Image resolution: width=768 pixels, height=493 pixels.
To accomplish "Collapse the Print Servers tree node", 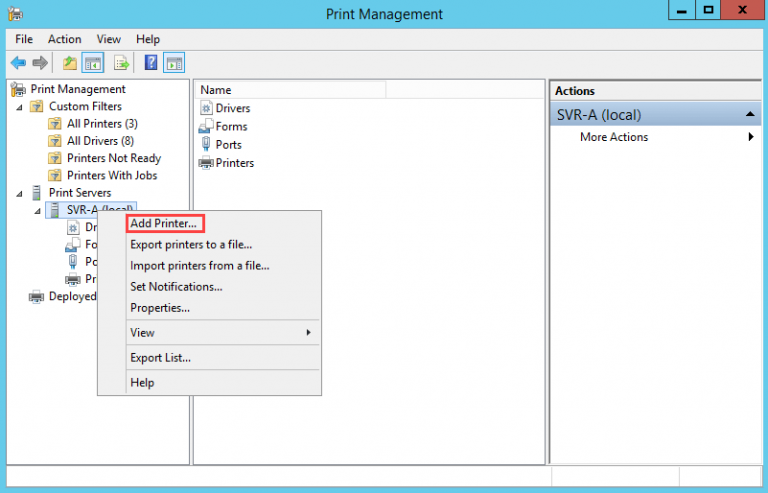I will click(x=20, y=193).
